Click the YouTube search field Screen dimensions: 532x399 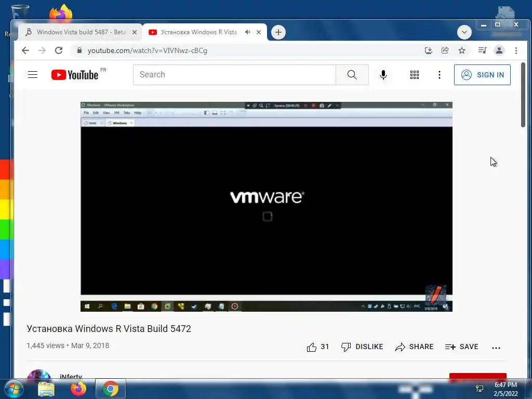[234, 75]
